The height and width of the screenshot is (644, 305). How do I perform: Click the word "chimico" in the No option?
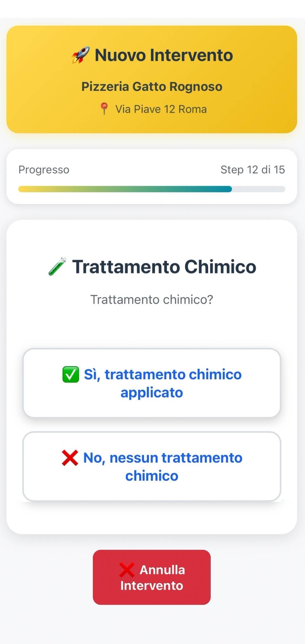point(152,476)
